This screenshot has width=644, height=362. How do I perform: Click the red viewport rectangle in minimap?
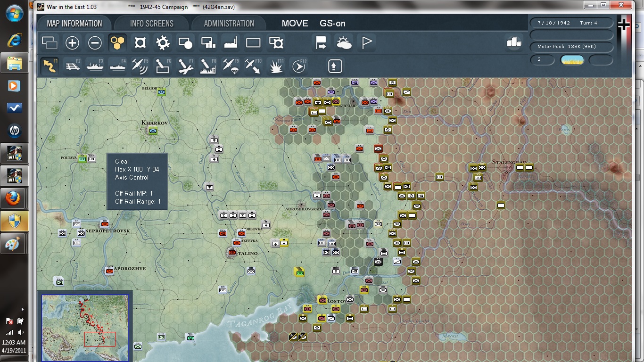(x=99, y=339)
